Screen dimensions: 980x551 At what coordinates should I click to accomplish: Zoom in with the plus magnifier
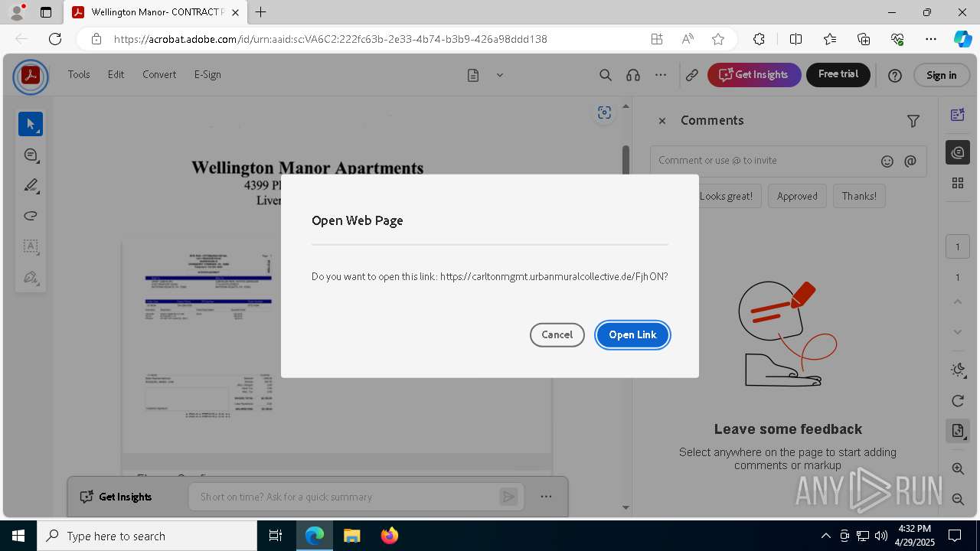pos(958,468)
